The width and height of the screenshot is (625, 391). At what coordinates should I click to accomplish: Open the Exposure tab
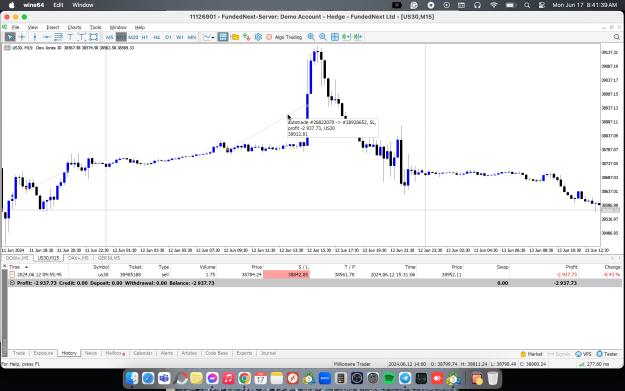43,354
